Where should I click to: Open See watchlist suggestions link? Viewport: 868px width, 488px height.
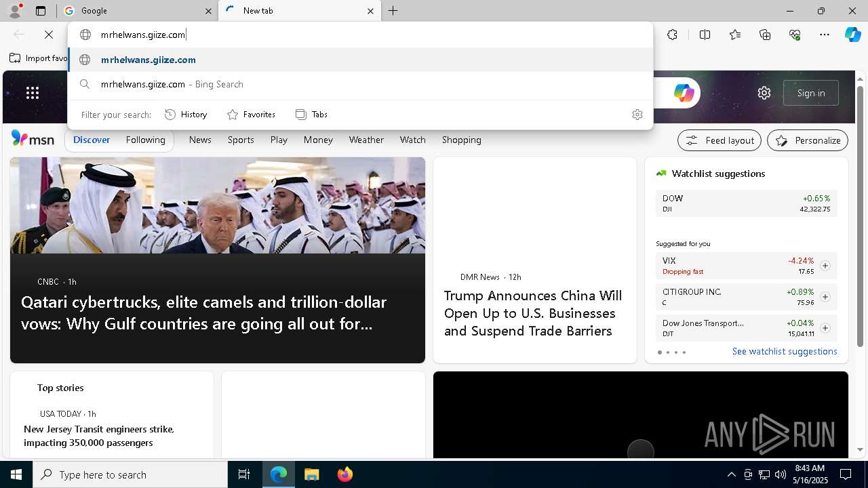coord(785,351)
